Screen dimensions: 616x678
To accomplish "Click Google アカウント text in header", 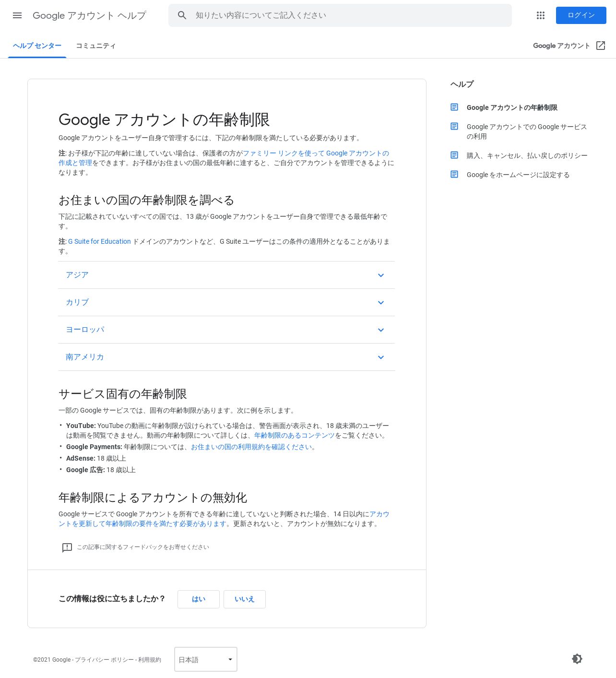I will coord(561,46).
